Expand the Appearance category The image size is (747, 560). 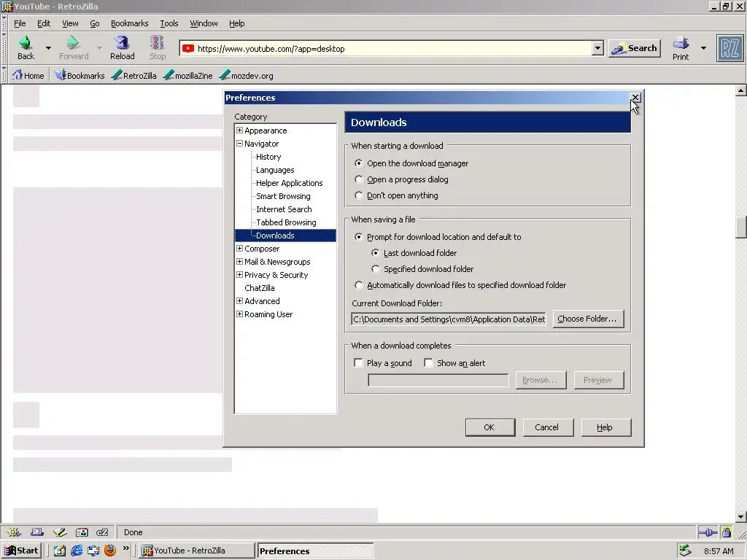pyautogui.click(x=239, y=130)
